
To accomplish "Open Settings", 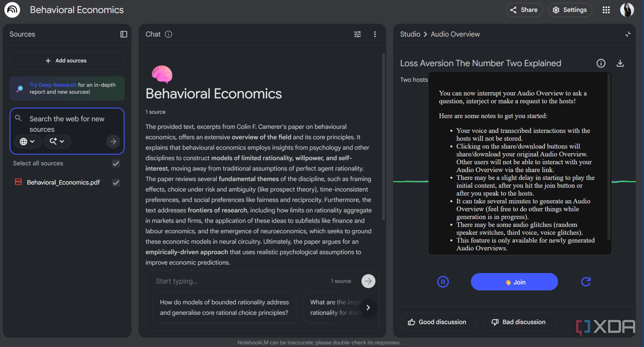I will [570, 10].
